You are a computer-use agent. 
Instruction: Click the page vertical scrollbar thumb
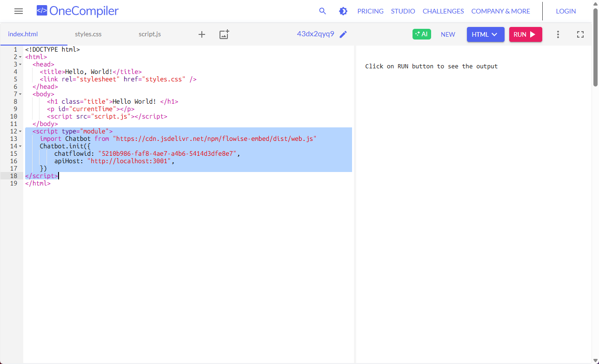595,46
